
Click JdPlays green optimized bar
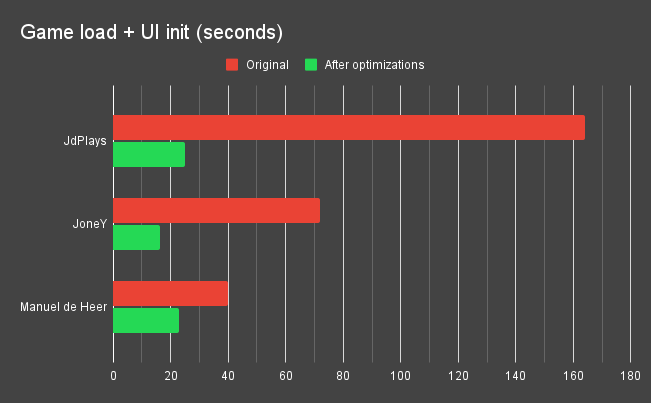[149, 154]
